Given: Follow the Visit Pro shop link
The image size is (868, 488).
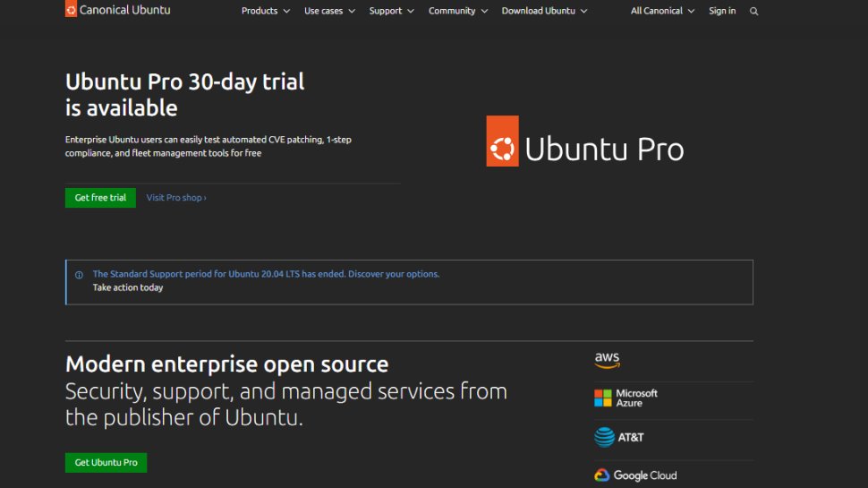Looking at the screenshot, I should [x=176, y=198].
